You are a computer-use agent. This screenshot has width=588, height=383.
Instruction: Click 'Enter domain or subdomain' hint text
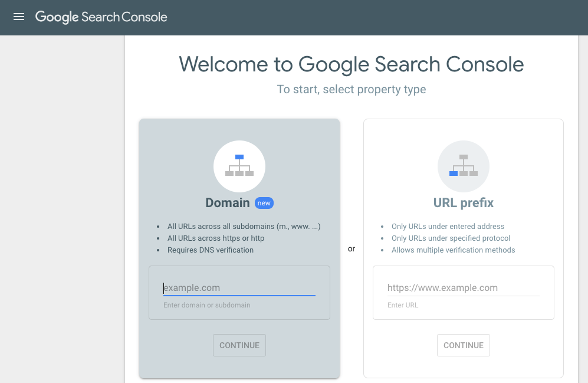tap(206, 305)
